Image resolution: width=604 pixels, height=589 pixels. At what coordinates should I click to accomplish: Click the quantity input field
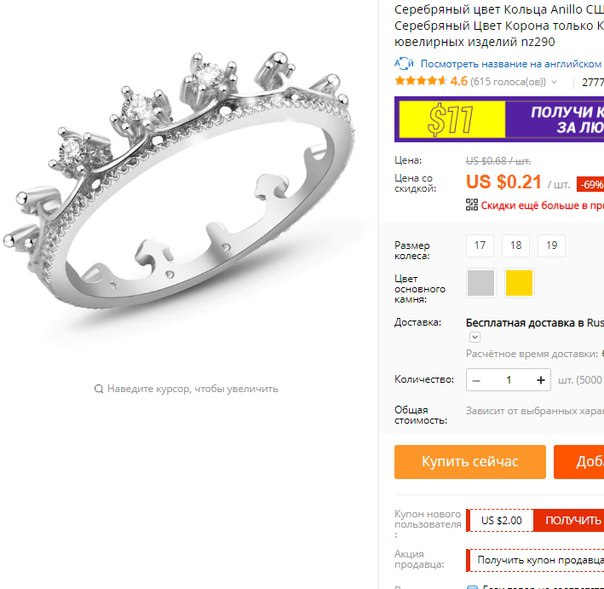(508, 380)
